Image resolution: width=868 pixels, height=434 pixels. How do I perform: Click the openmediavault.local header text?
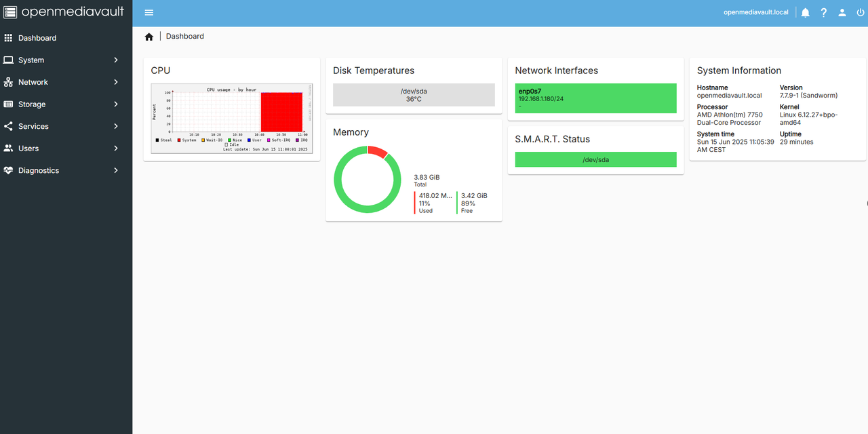pyautogui.click(x=756, y=12)
